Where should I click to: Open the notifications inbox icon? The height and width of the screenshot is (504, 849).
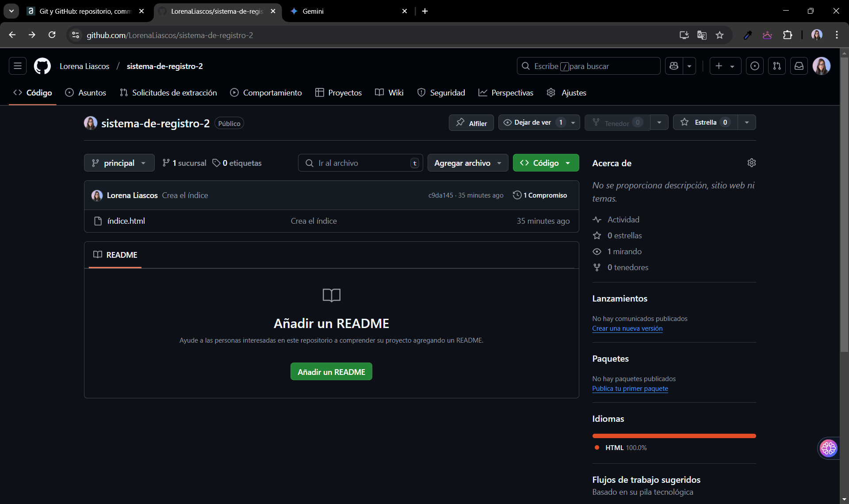tap(799, 66)
